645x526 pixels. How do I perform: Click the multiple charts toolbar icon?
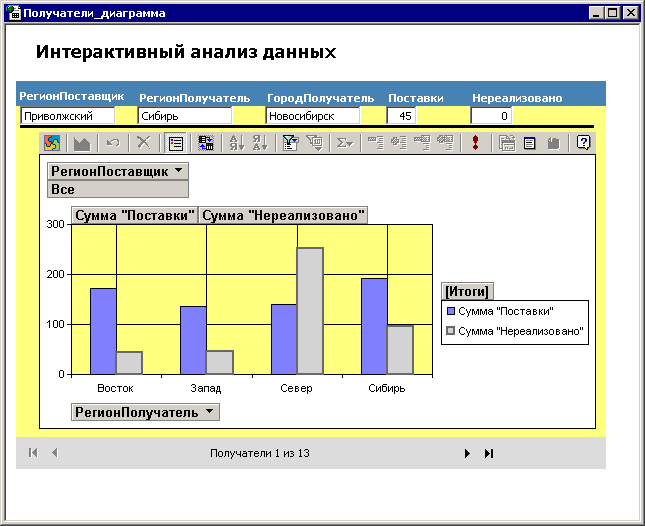point(507,143)
